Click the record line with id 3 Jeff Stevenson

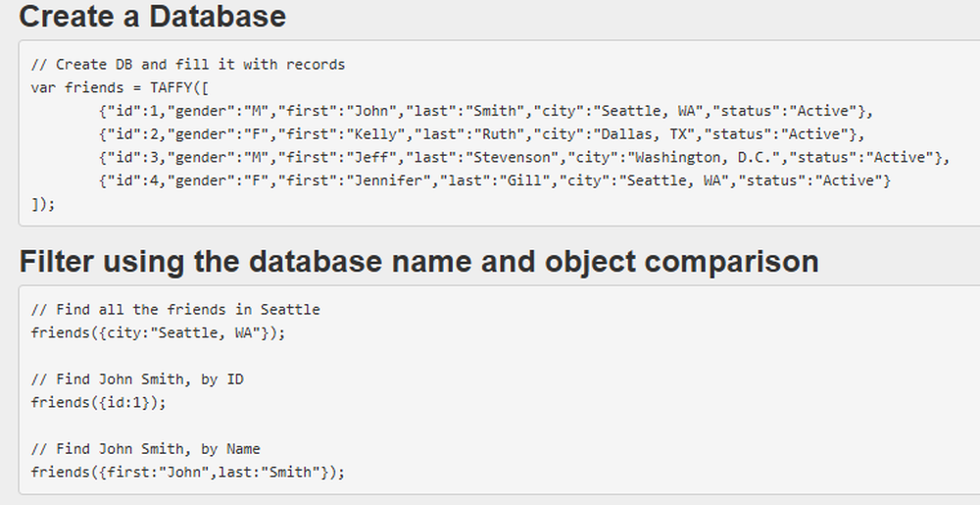[x=524, y=158]
